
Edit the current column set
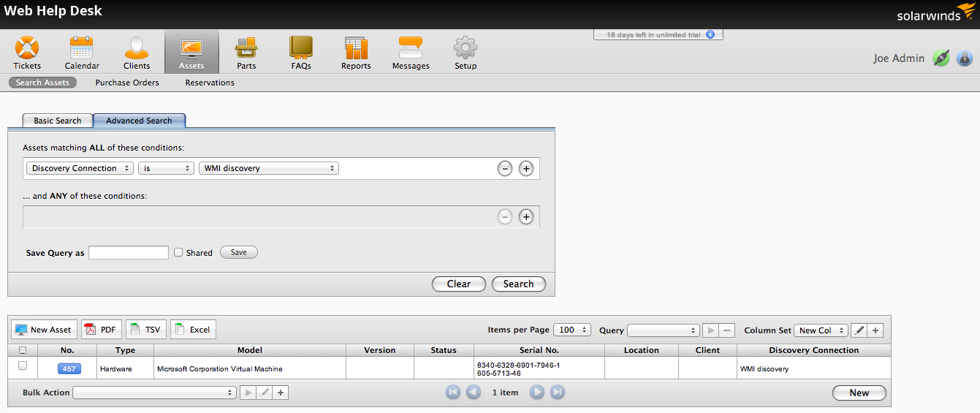(x=859, y=330)
